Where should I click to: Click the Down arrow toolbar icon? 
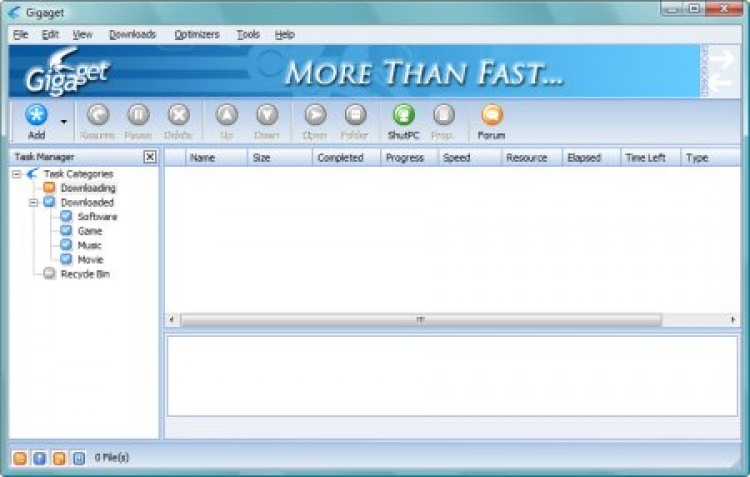267,115
